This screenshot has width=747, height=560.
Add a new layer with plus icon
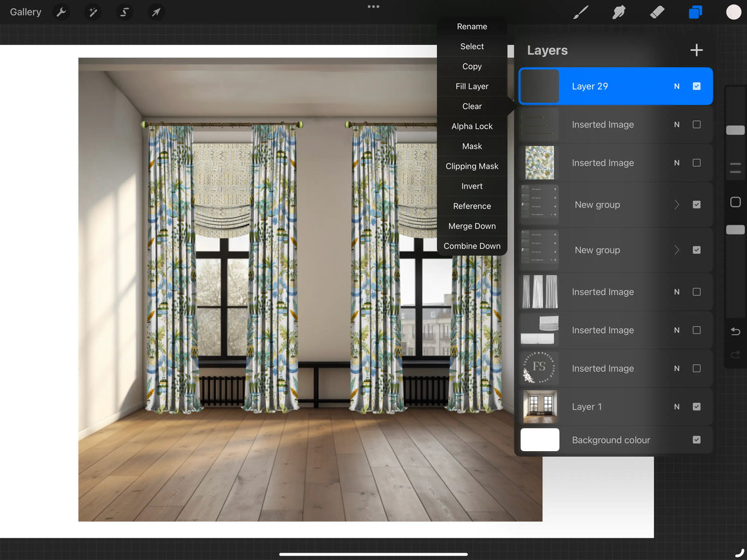tap(697, 50)
